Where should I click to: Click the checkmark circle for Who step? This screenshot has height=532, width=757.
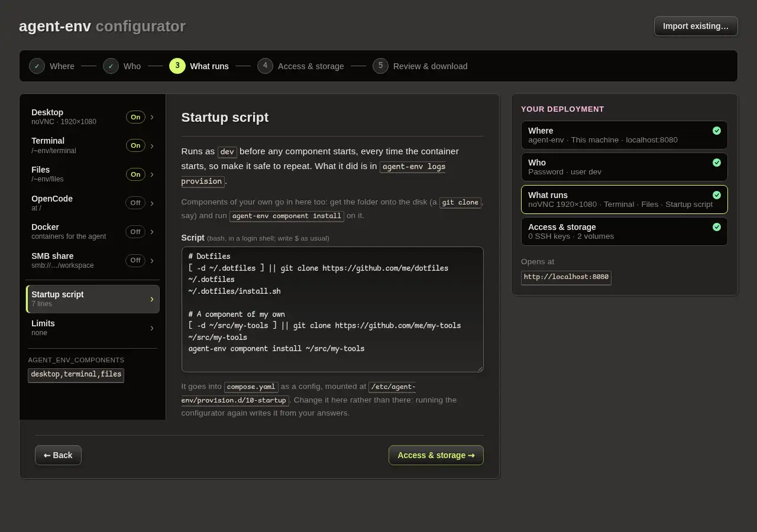tap(111, 66)
